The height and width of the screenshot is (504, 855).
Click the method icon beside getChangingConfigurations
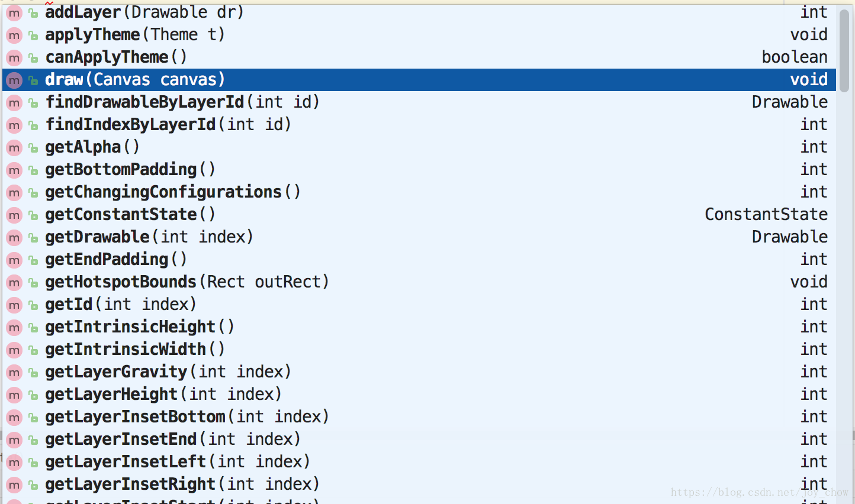point(14,193)
